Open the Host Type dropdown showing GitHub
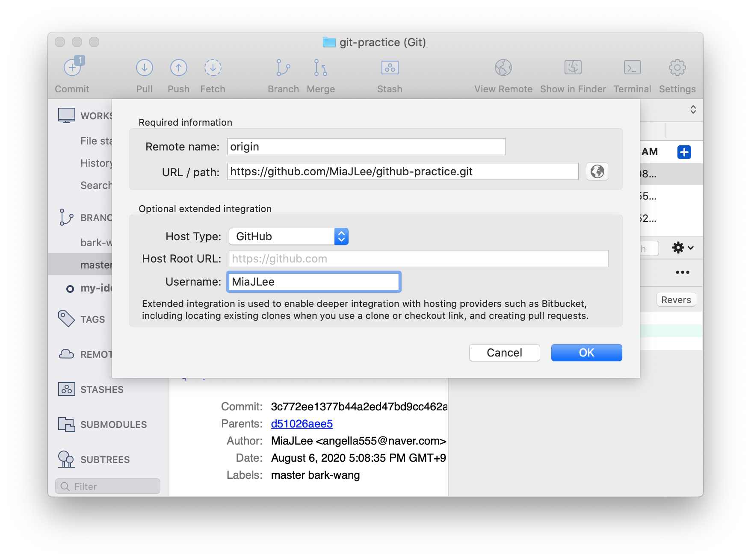This screenshot has width=751, height=560. (289, 236)
